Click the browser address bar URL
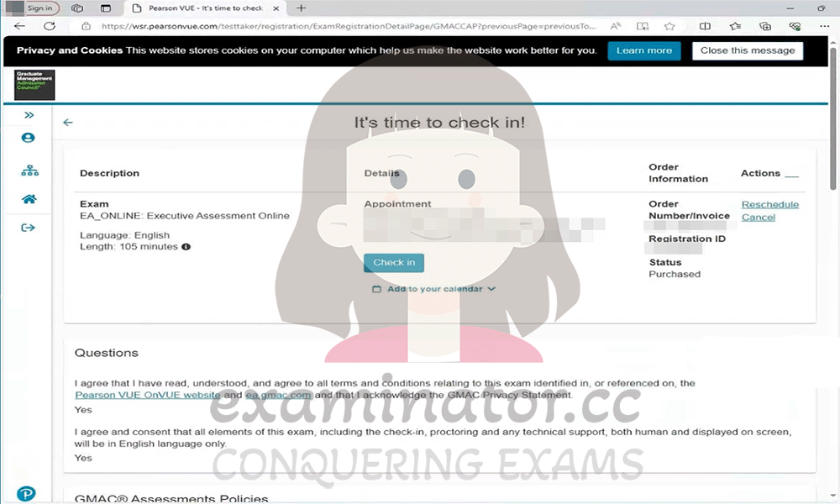This screenshot has width=840, height=504. pyautogui.click(x=349, y=26)
